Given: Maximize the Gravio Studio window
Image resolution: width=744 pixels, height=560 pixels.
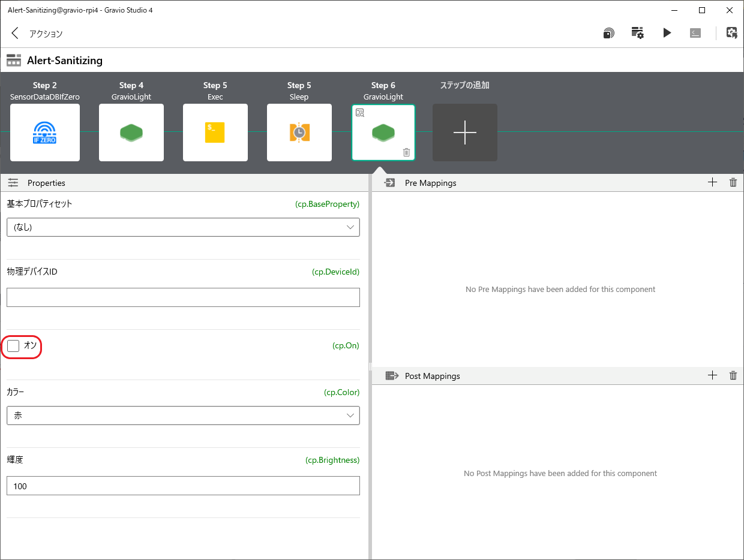Looking at the screenshot, I should [702, 10].
